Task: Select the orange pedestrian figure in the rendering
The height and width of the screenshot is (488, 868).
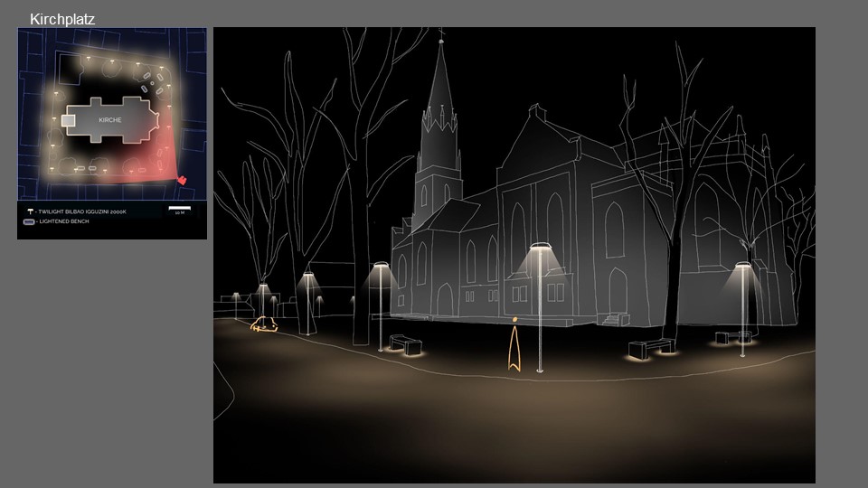Action: pos(514,346)
